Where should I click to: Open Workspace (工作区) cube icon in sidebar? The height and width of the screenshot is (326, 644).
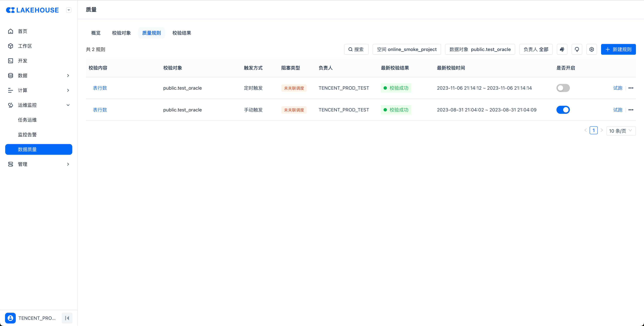tap(11, 46)
